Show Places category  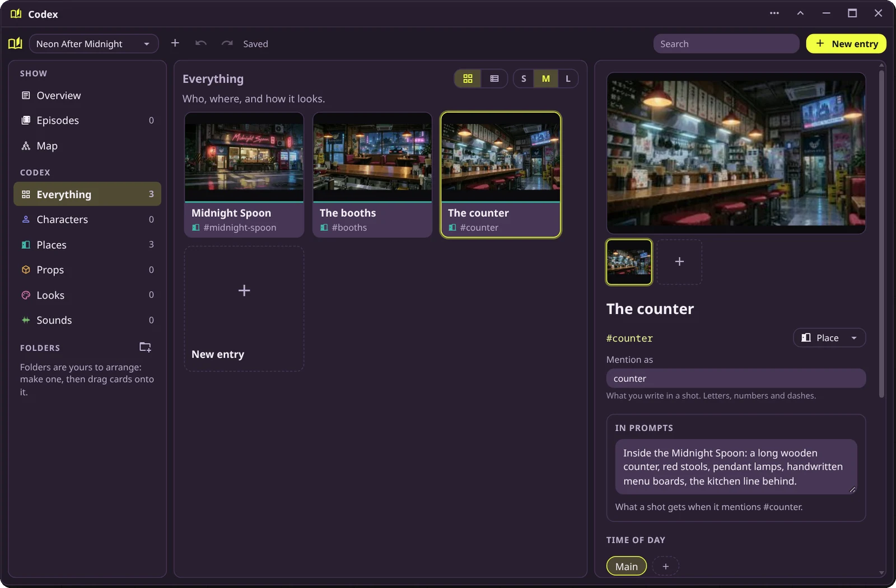pos(87,245)
